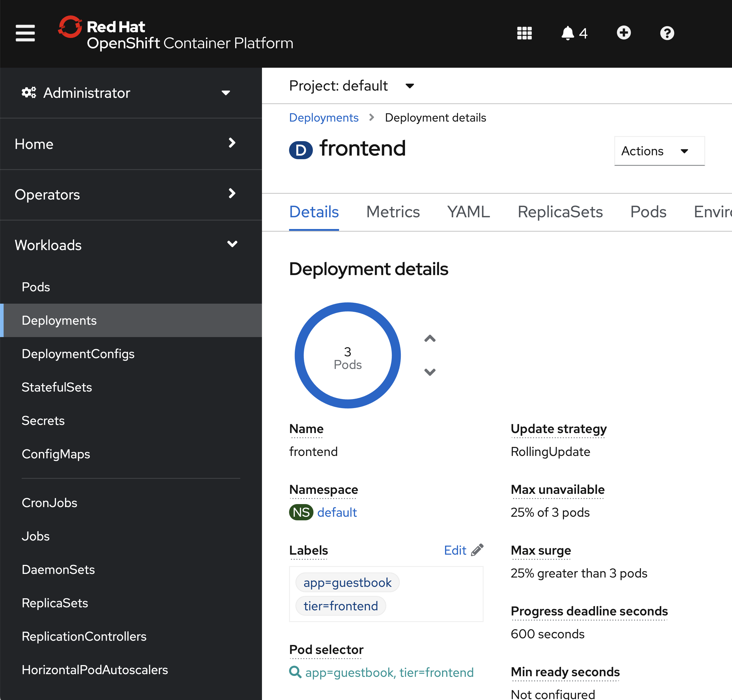Click the tier=frontend label chip

[341, 606]
